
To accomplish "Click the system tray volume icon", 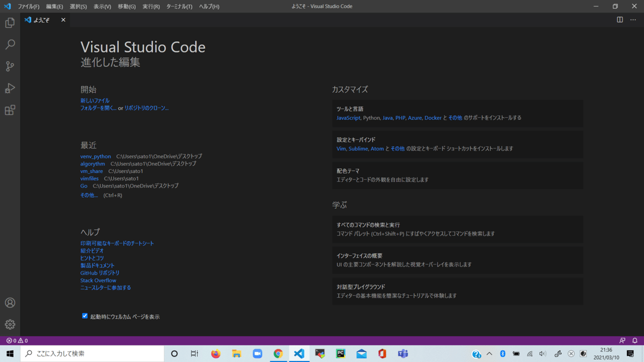I will (x=543, y=353).
